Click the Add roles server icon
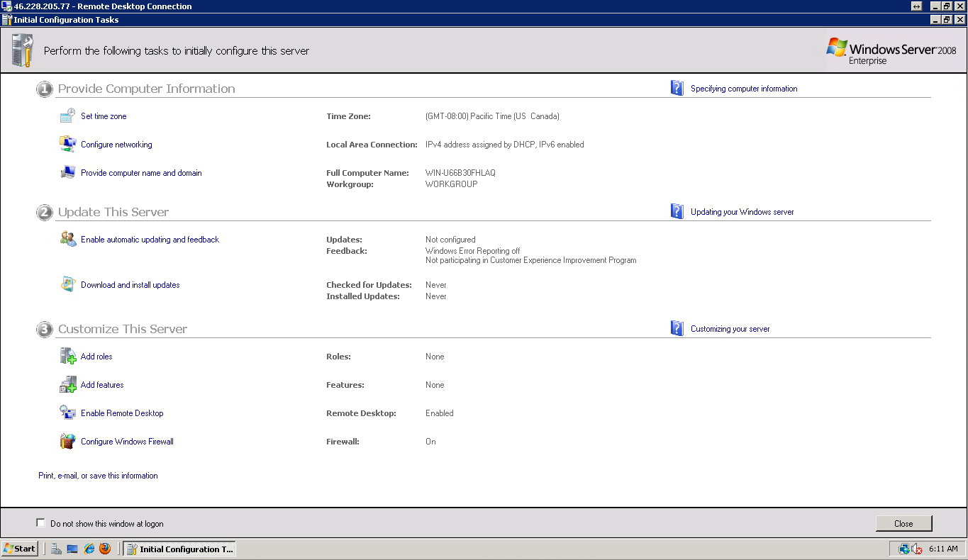 tap(68, 356)
